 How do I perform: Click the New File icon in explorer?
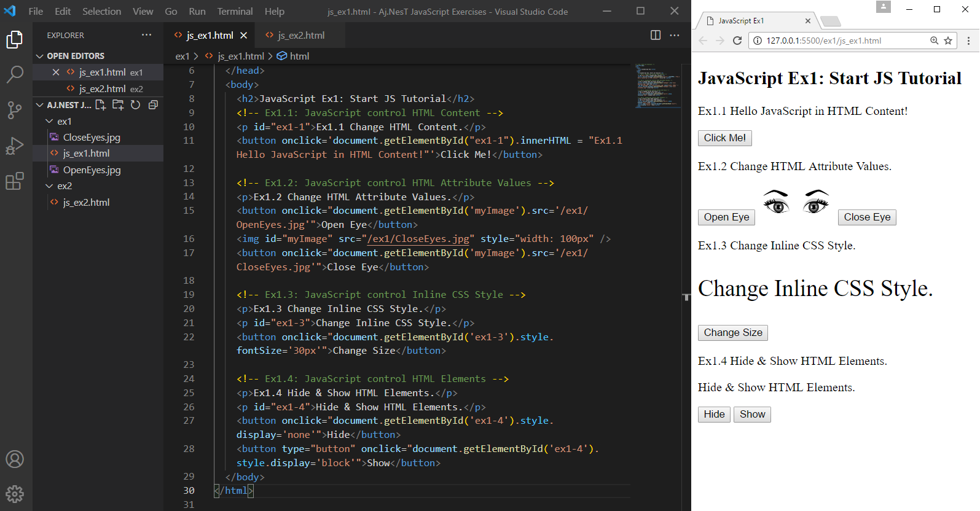coord(101,105)
